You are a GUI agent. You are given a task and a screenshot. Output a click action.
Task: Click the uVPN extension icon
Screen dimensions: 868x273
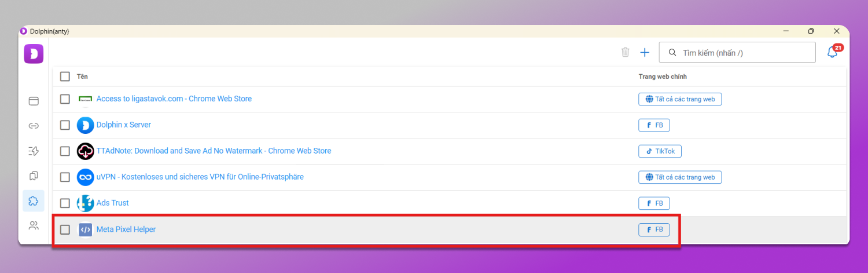[x=85, y=177]
